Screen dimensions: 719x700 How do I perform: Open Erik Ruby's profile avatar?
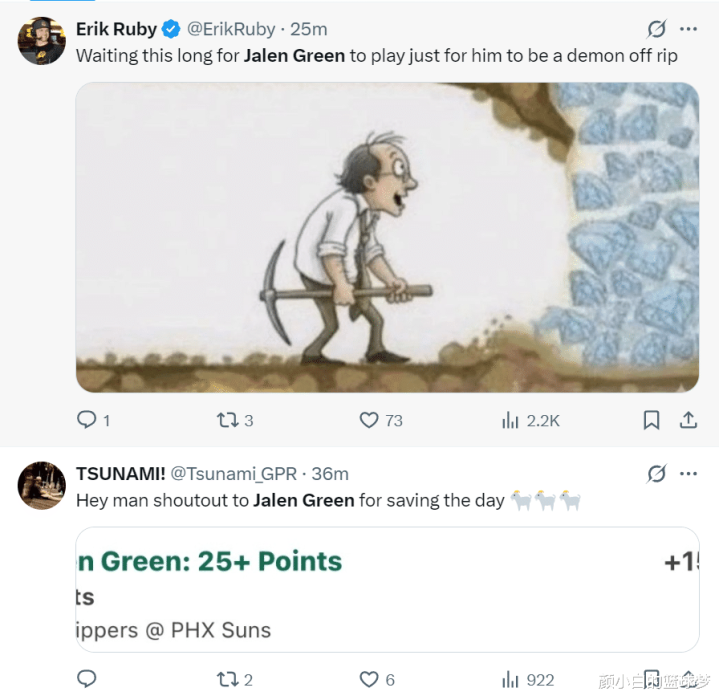(x=42, y=40)
